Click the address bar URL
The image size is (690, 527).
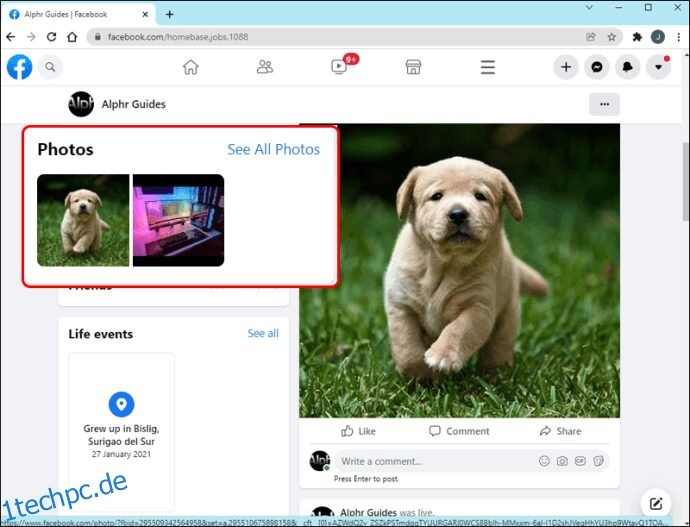[178, 37]
